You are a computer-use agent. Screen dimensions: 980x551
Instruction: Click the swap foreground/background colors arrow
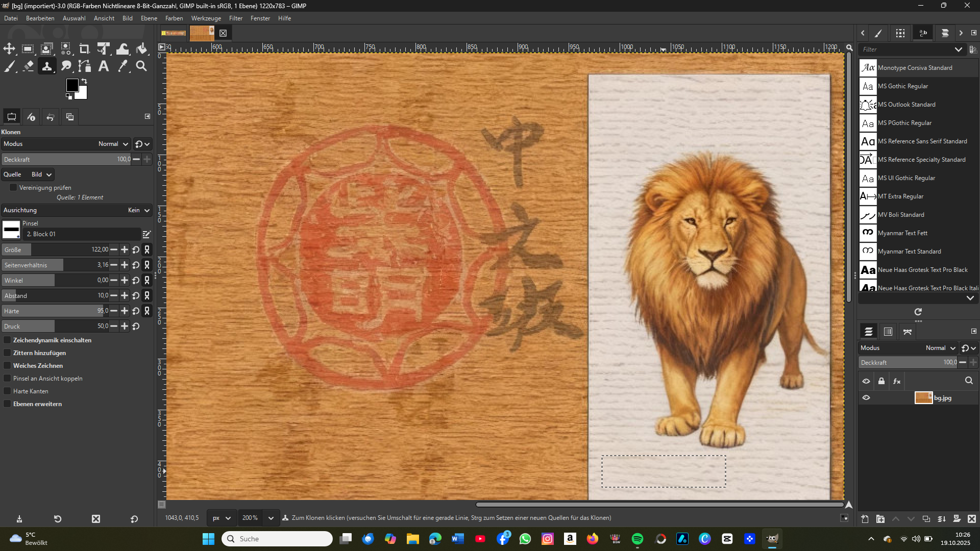coord(85,81)
